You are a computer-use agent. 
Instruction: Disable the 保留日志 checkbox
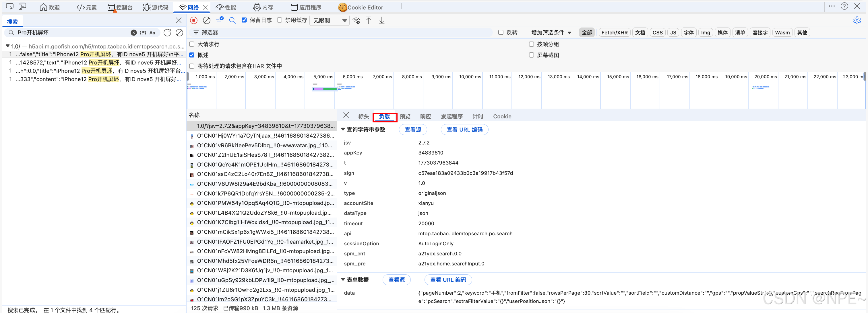(x=244, y=20)
